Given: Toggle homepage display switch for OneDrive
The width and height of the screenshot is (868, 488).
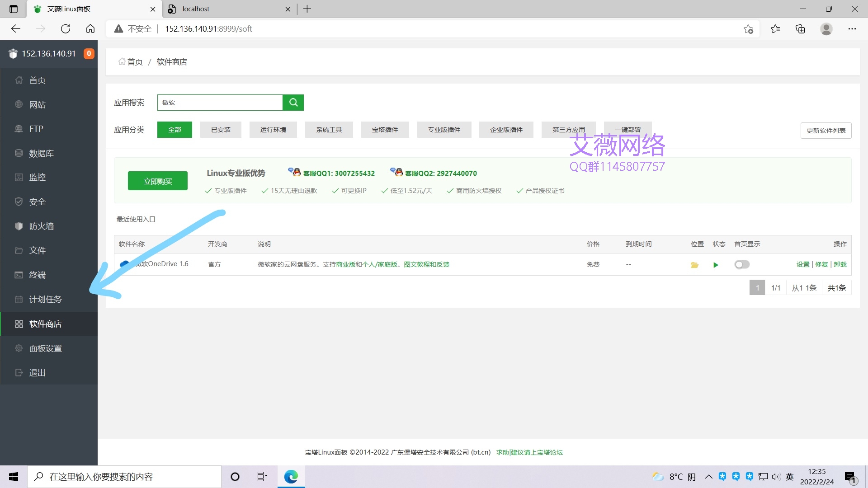Looking at the screenshot, I should [742, 264].
